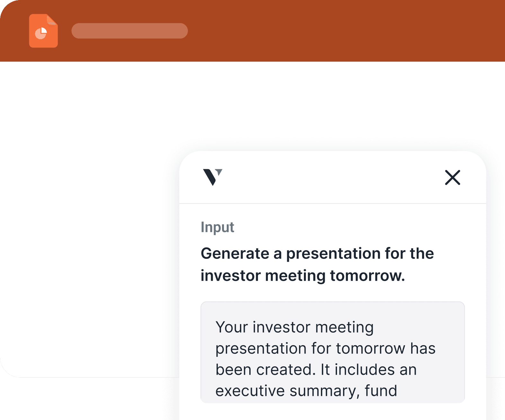Click panel header space between logo and X
The width and height of the screenshot is (505, 420).
pyautogui.click(x=332, y=177)
